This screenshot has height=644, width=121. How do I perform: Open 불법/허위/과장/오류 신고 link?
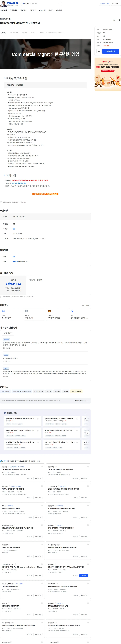[82, 401]
